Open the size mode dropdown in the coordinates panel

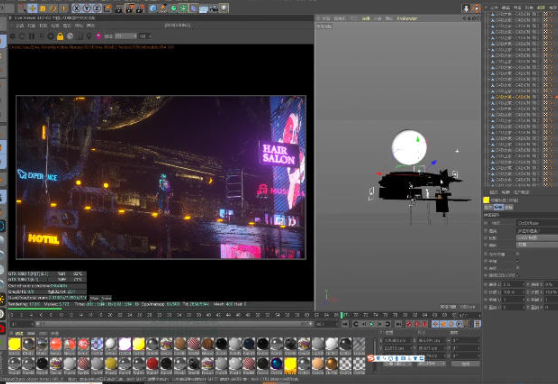pos(431,364)
